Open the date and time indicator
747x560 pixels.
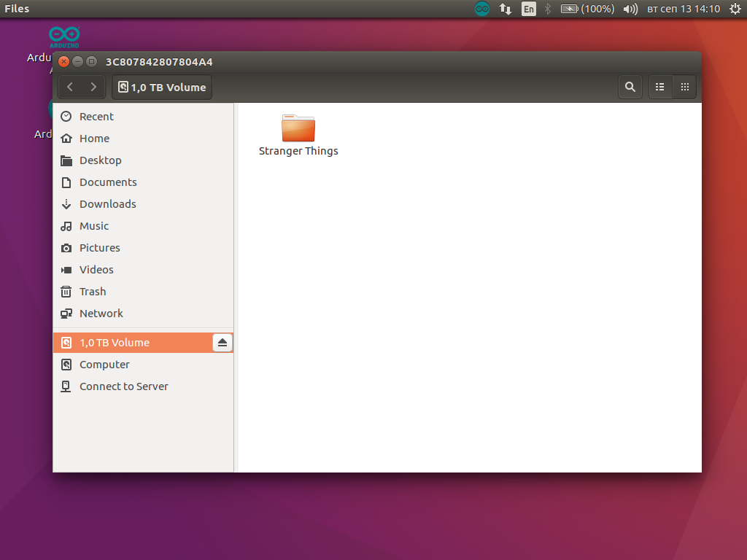[x=684, y=9]
